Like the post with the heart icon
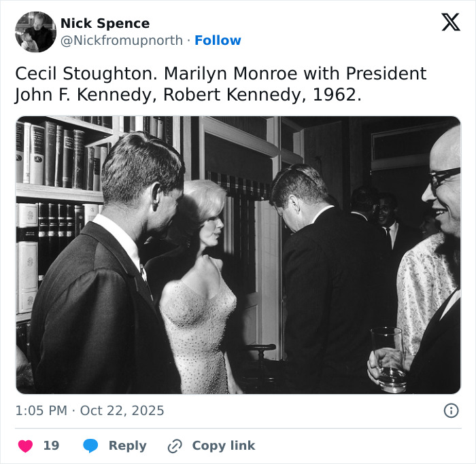 click(x=25, y=446)
